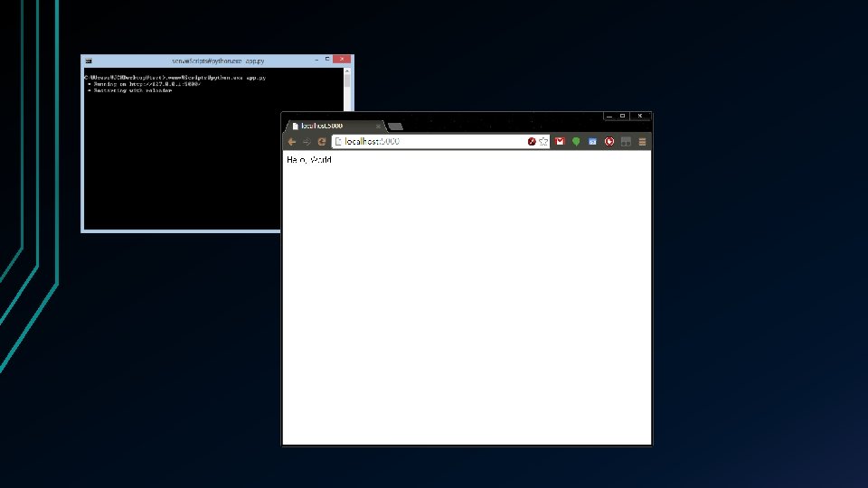Open the red circular extension icon
868x488 pixels.
coord(609,142)
